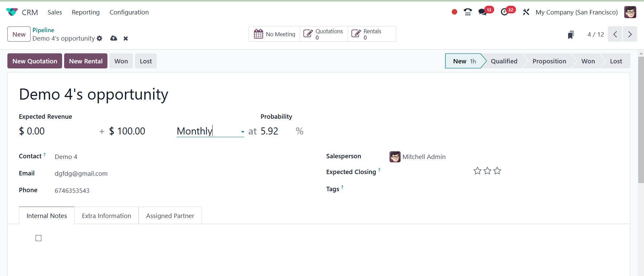Screen dimensions: 644x276
Task: Switch to the Extra Information tab
Action: click(106, 216)
